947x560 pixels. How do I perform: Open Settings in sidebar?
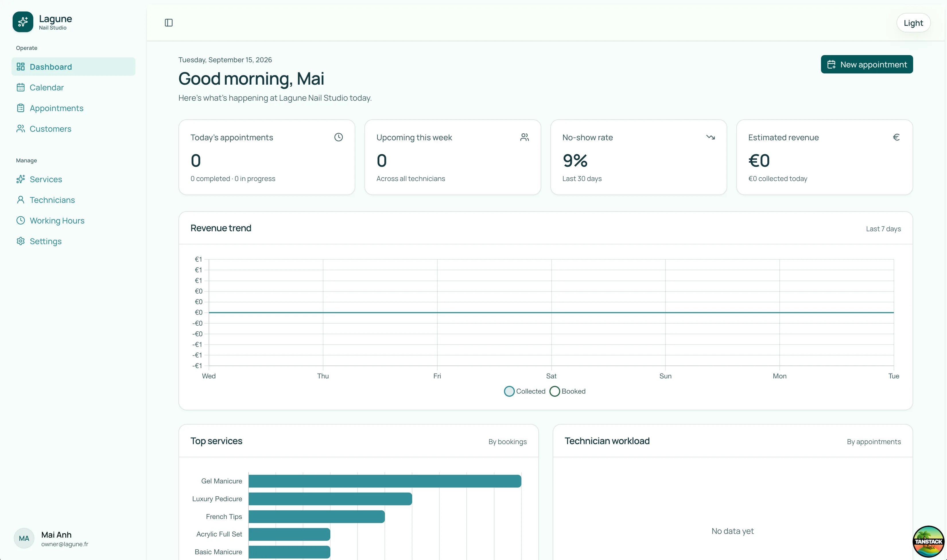73,241
